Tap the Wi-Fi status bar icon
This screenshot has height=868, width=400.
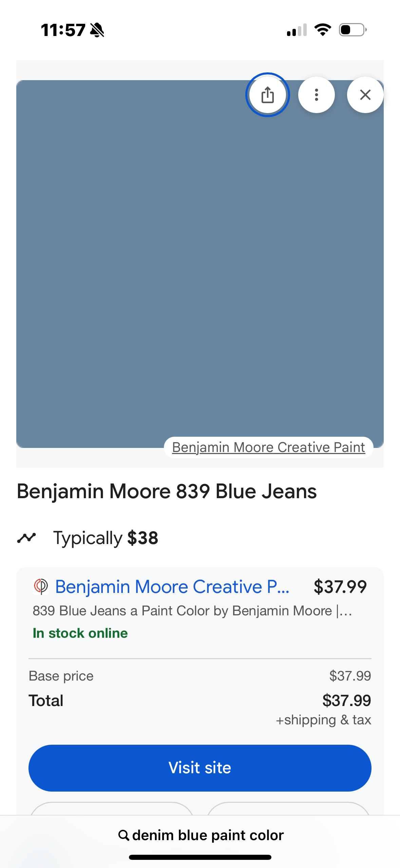323,30
